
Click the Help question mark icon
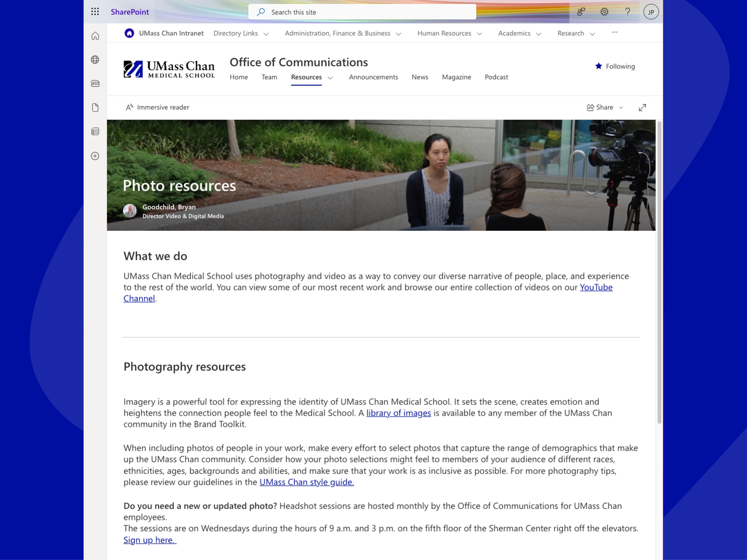coord(627,12)
